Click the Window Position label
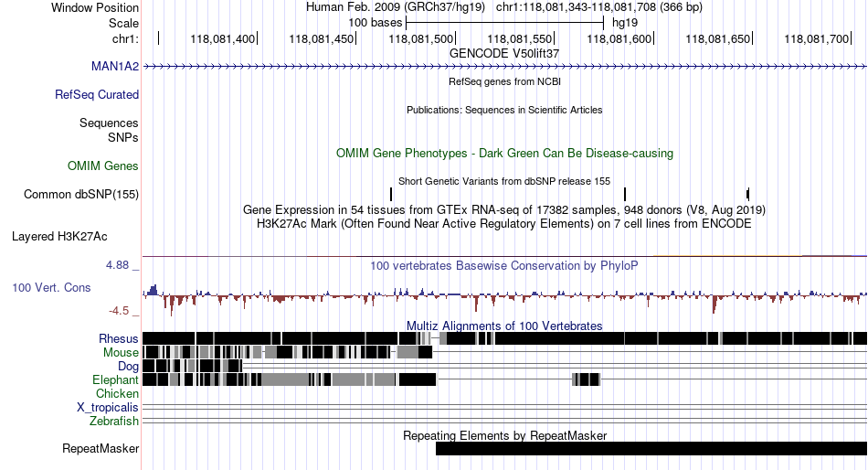 click(x=95, y=7)
